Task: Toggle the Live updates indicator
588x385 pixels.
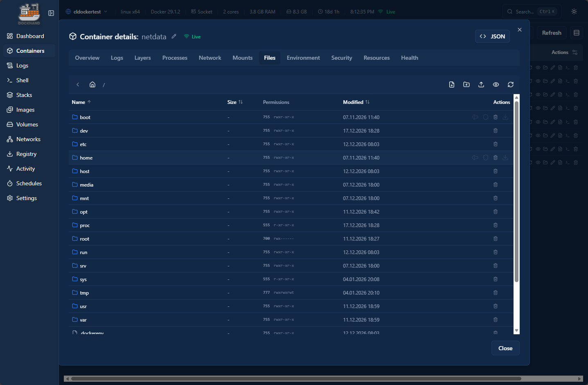Action: [192, 36]
